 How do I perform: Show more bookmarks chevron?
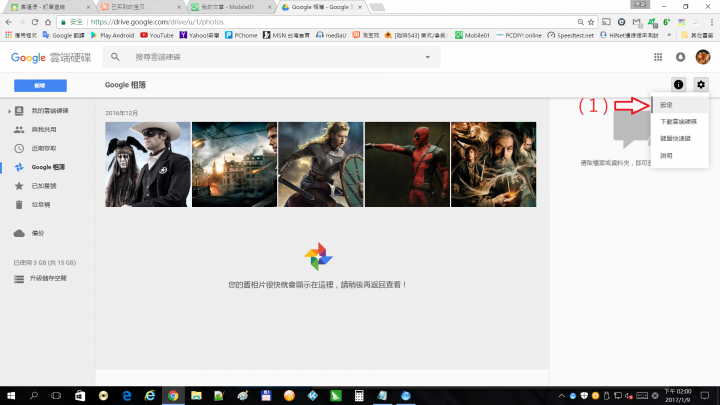pos(669,35)
